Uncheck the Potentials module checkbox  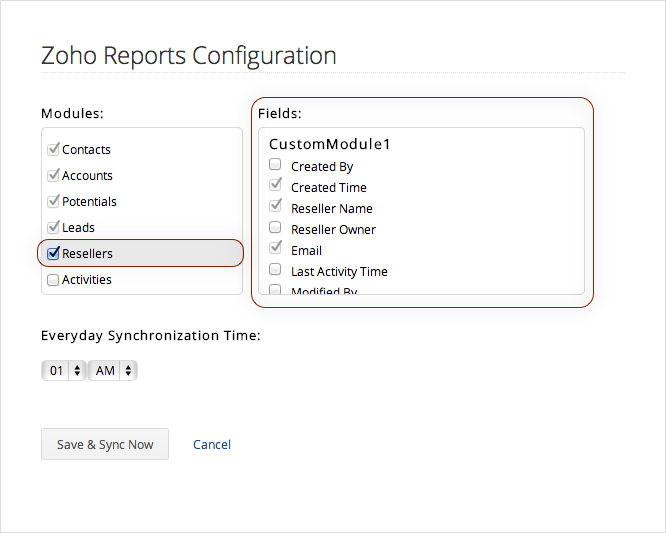pyautogui.click(x=54, y=201)
